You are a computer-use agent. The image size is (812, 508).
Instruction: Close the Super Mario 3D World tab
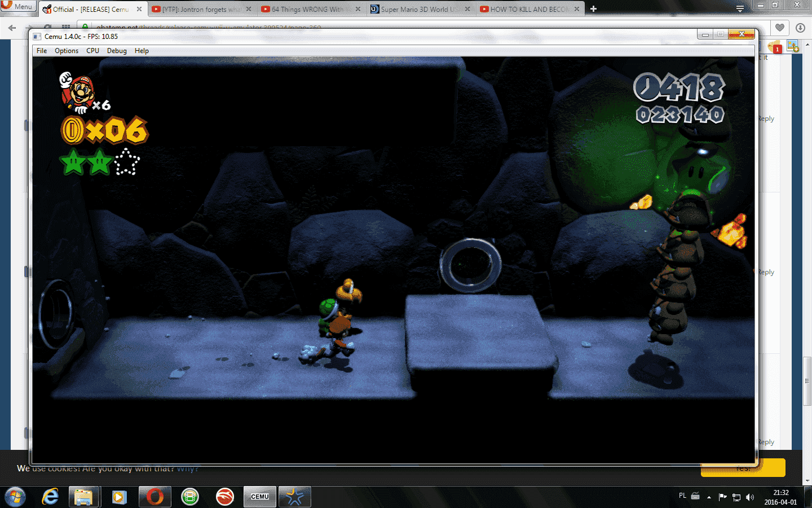coord(467,9)
